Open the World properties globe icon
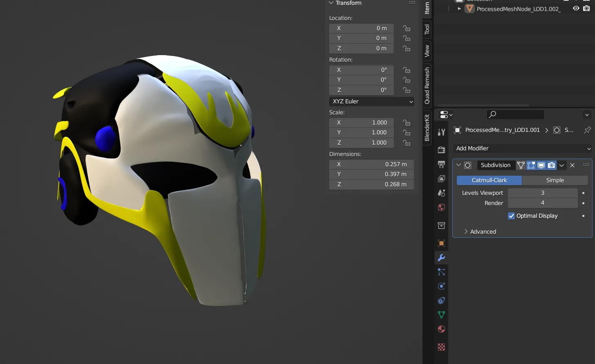595x364 pixels. (x=441, y=208)
